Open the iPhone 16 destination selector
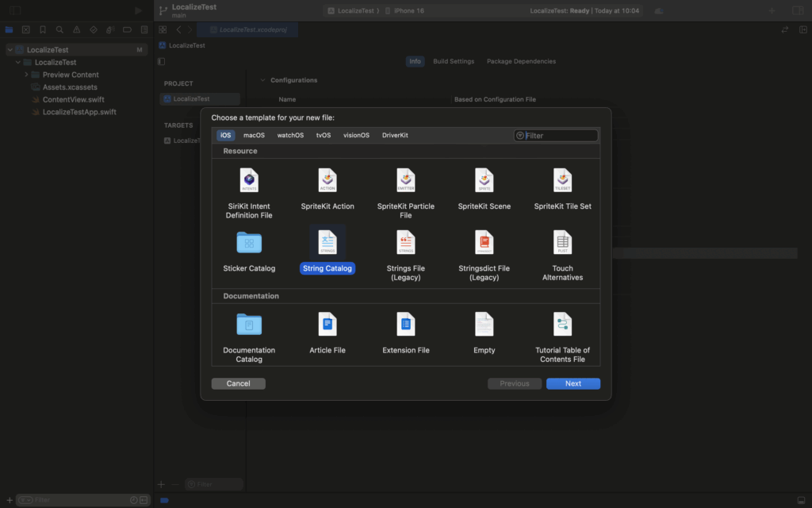This screenshot has width=812, height=508. tap(404, 10)
